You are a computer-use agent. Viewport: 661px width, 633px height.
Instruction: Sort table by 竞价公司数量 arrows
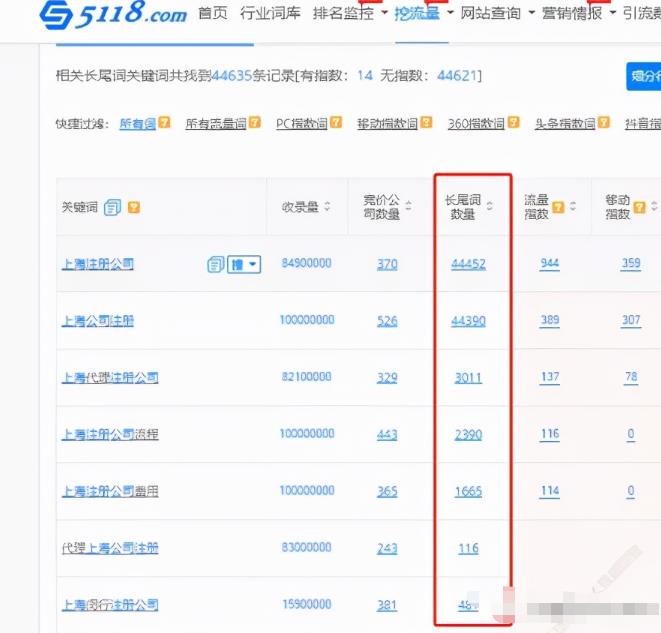408,206
